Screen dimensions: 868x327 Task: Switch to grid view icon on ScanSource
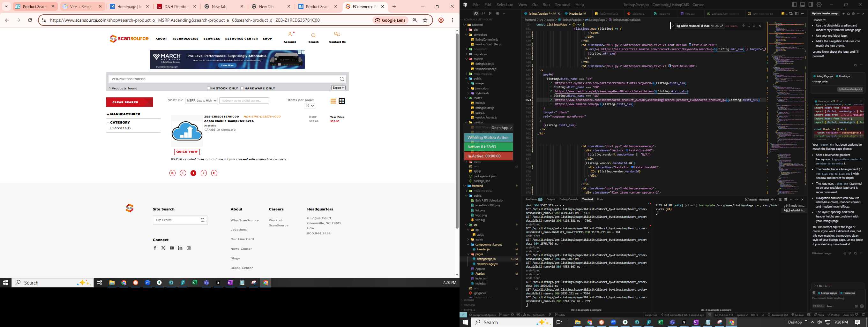(x=342, y=101)
